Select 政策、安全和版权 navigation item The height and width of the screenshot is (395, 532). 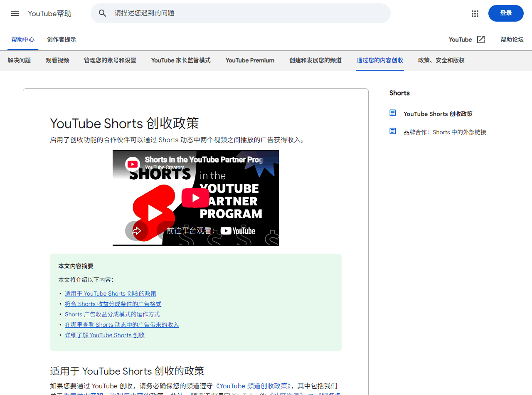[x=441, y=60]
